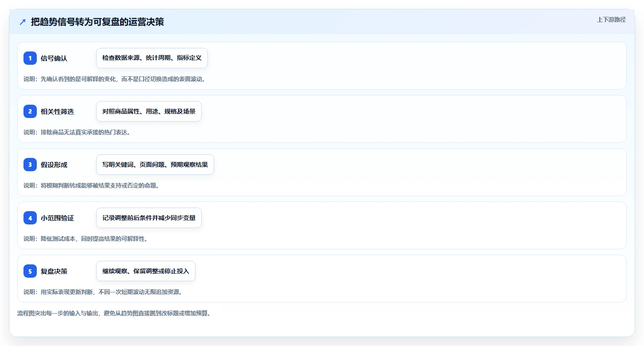The width and height of the screenshot is (644, 346).
Task: Select step number 3 badge
Action: (30, 165)
